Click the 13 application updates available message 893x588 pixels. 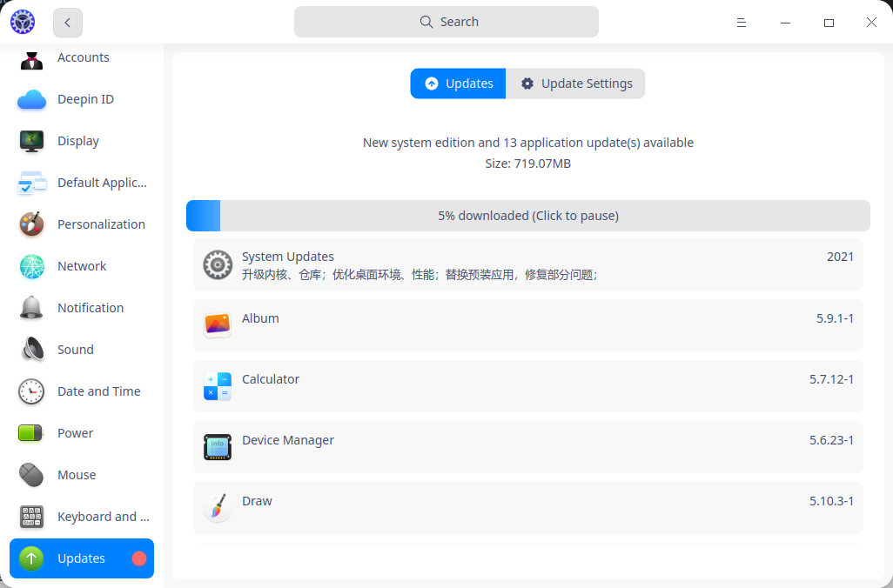(528, 143)
